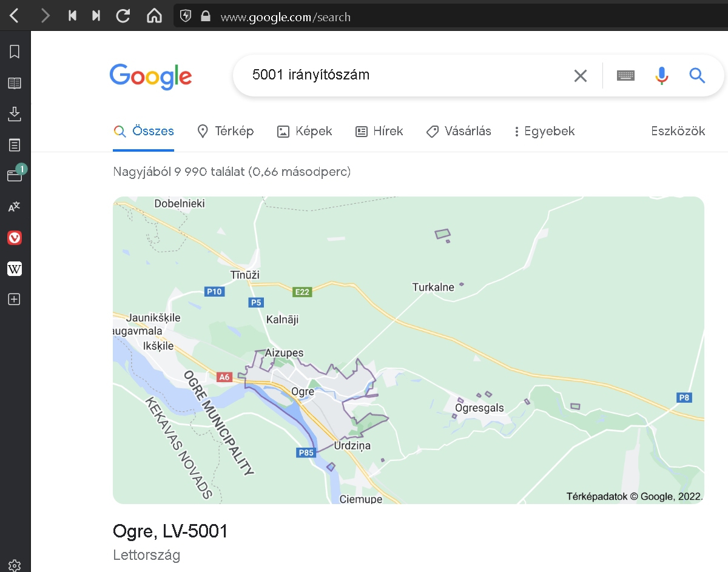Open the Reading List panel
This screenshot has height=572, width=728.
(15, 83)
